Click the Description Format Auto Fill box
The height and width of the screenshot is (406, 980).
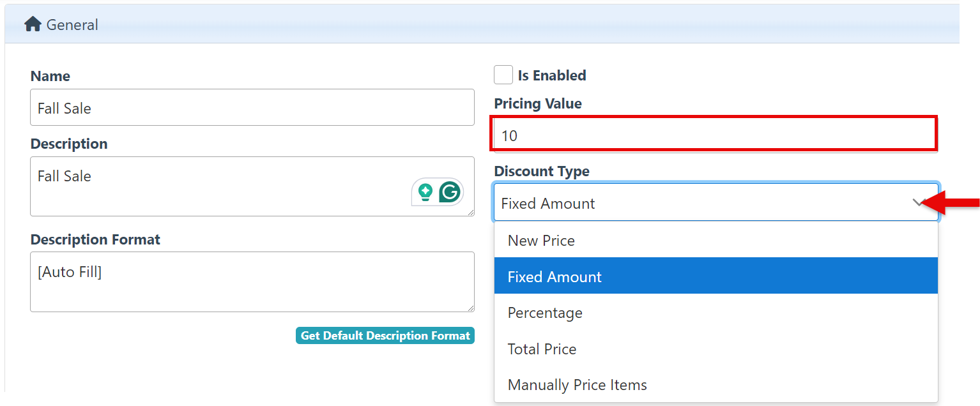[x=252, y=282]
